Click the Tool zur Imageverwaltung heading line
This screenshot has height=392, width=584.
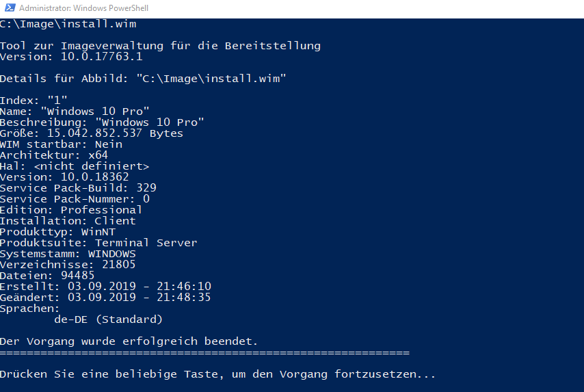click(160, 46)
